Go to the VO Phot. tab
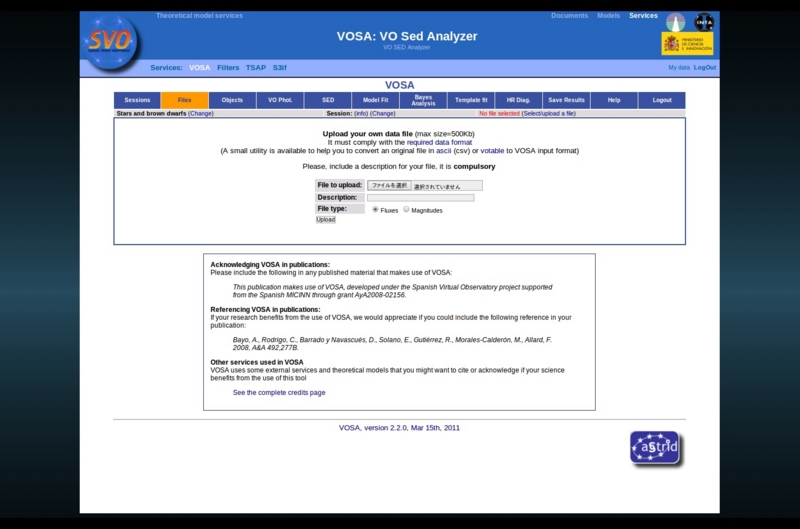The image size is (800, 529). [x=280, y=100]
